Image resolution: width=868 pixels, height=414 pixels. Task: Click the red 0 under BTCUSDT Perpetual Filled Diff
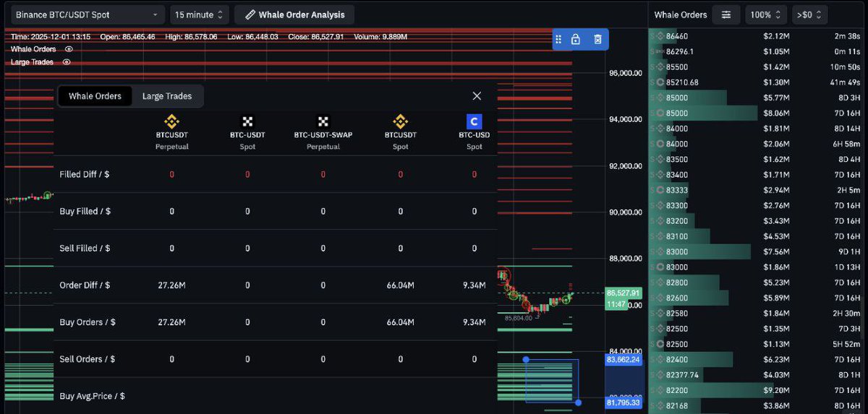[171, 174]
